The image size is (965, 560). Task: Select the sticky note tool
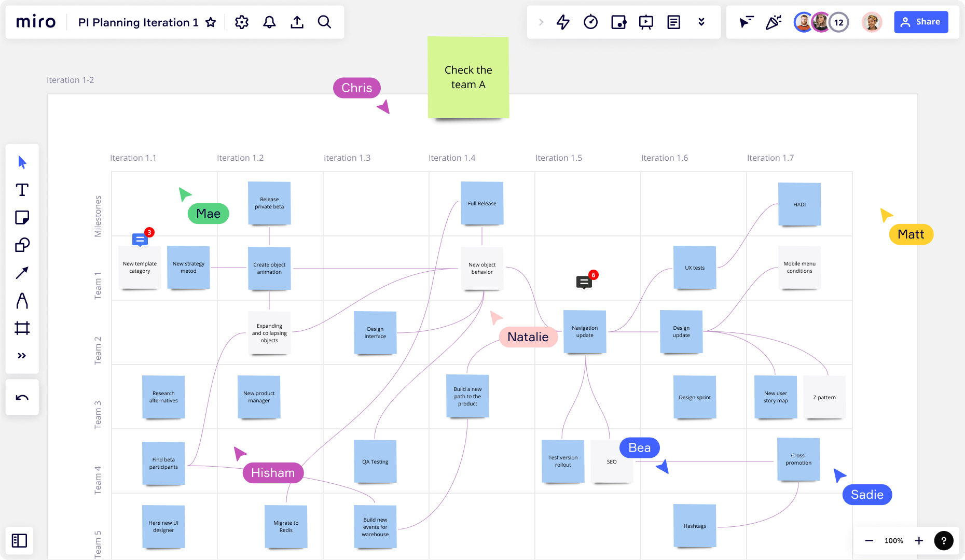[22, 217]
